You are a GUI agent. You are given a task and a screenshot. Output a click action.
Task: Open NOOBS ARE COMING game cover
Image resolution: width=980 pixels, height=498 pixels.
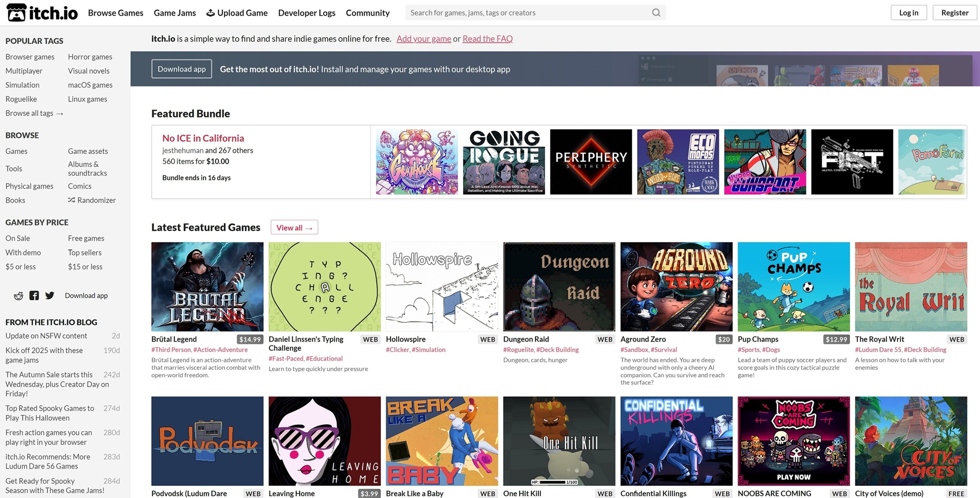[794, 441]
